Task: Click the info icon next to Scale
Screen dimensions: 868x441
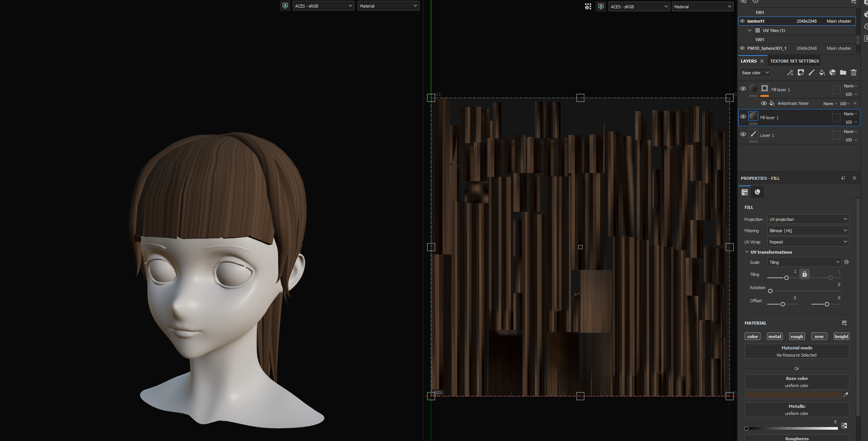Action: [x=846, y=262]
